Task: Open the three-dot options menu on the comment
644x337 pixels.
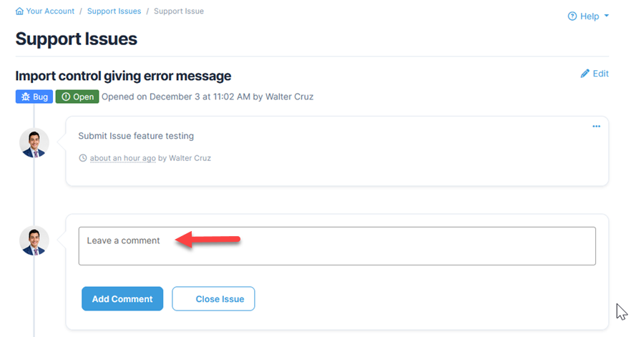Action: point(596,127)
